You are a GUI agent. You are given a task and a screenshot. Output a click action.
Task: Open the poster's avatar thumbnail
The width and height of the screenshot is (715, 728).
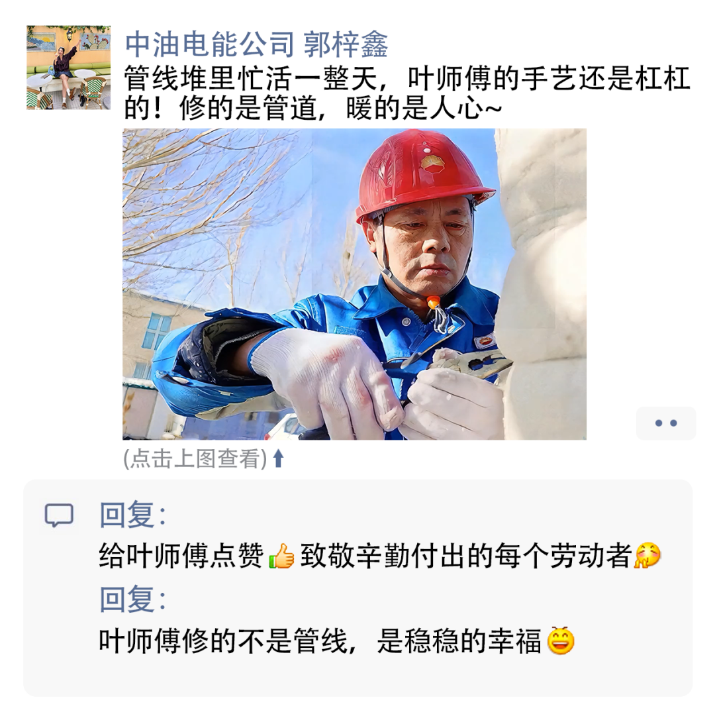[69, 68]
